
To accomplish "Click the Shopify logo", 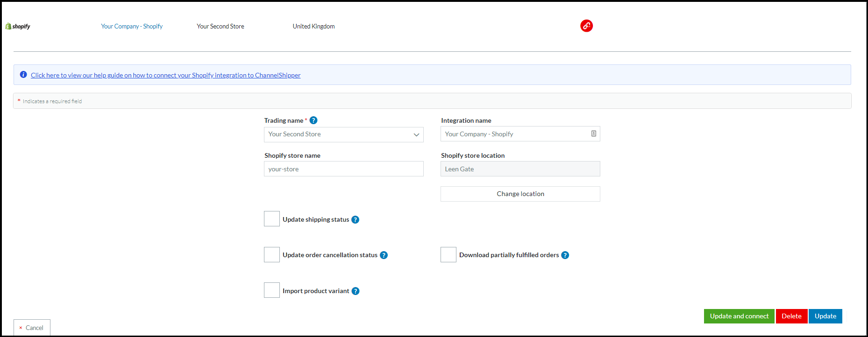I will tap(18, 26).
